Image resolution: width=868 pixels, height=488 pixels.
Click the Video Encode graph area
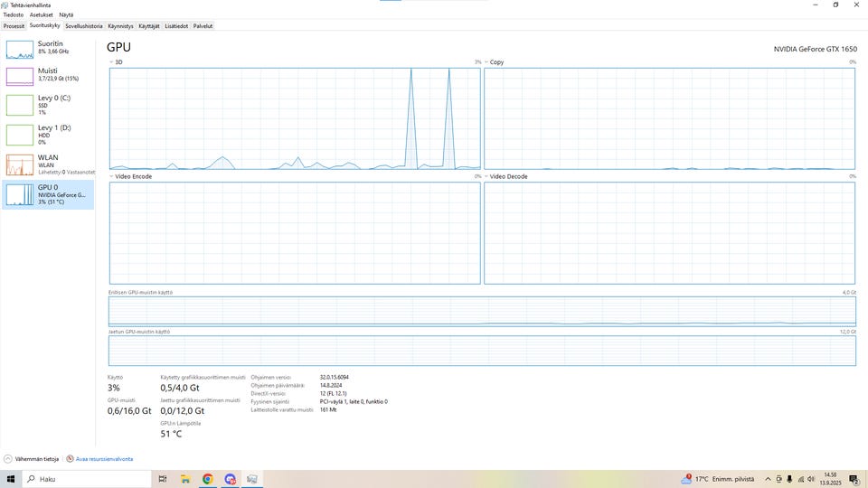(x=295, y=233)
